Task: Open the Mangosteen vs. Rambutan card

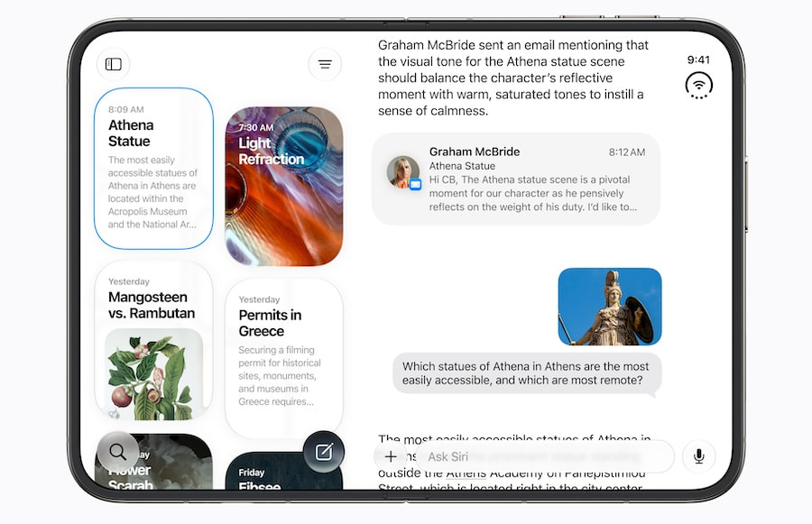Action: pyautogui.click(x=153, y=341)
